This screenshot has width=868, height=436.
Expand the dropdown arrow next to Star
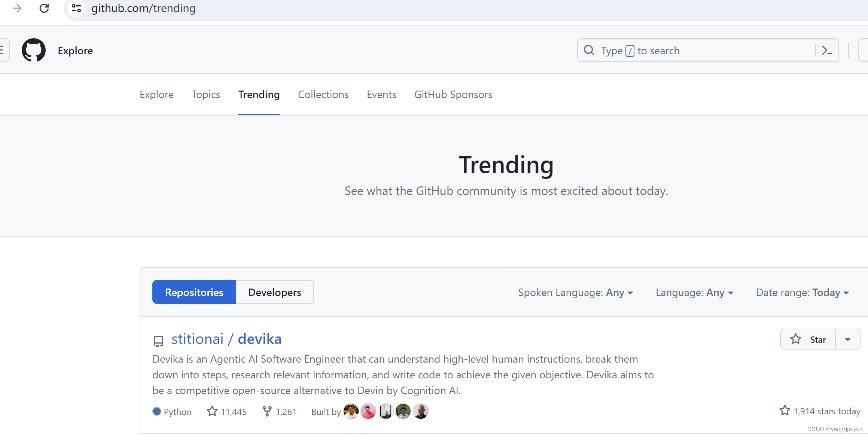pyautogui.click(x=848, y=339)
